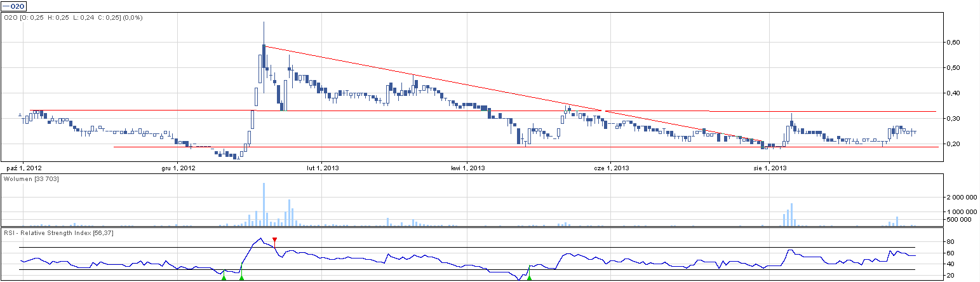
Task: Click the cze 1, 2013 date label
Action: (x=612, y=168)
